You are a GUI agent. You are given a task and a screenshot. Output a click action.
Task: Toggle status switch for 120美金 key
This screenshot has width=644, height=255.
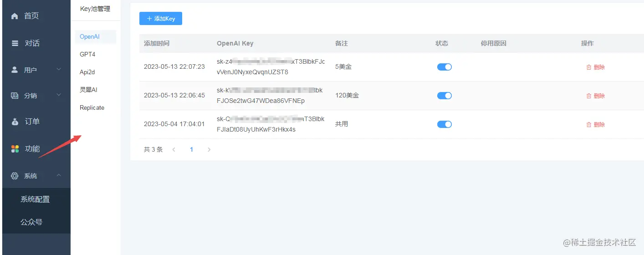click(x=445, y=96)
